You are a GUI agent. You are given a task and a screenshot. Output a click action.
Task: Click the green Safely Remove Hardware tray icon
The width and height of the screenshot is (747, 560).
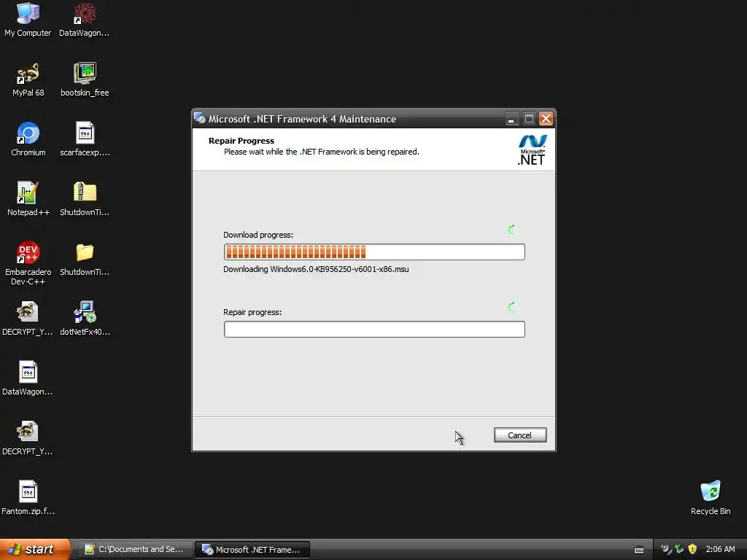[679, 548]
